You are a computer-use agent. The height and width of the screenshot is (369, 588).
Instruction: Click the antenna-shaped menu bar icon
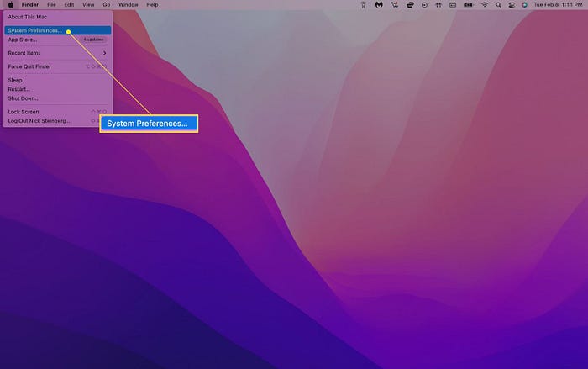tap(363, 5)
